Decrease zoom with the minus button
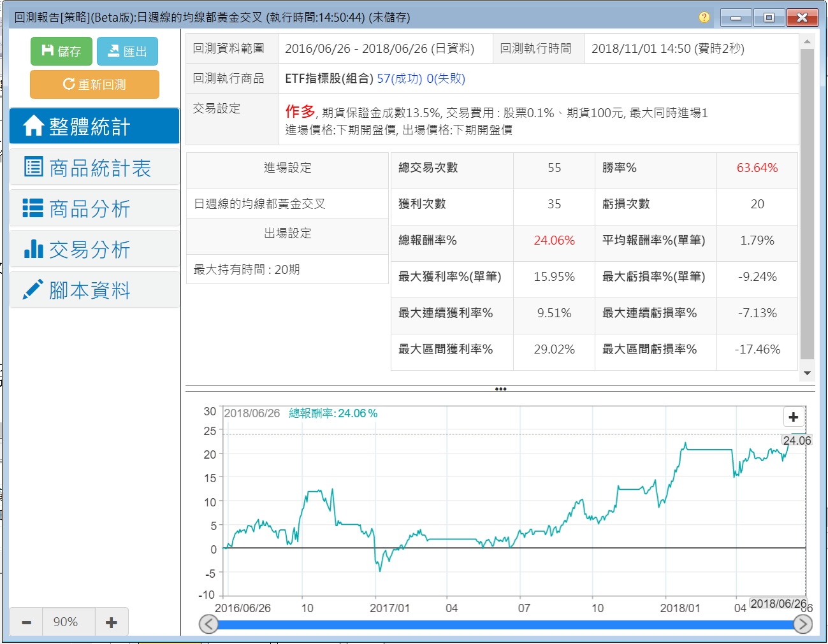Screen dimensions: 828x644 pos(26,622)
